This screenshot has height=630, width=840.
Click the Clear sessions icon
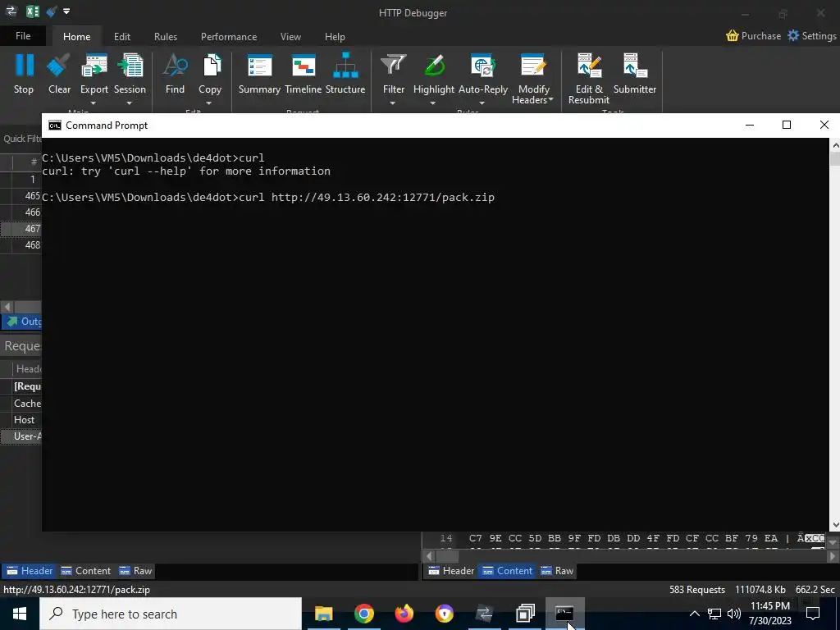click(x=59, y=66)
